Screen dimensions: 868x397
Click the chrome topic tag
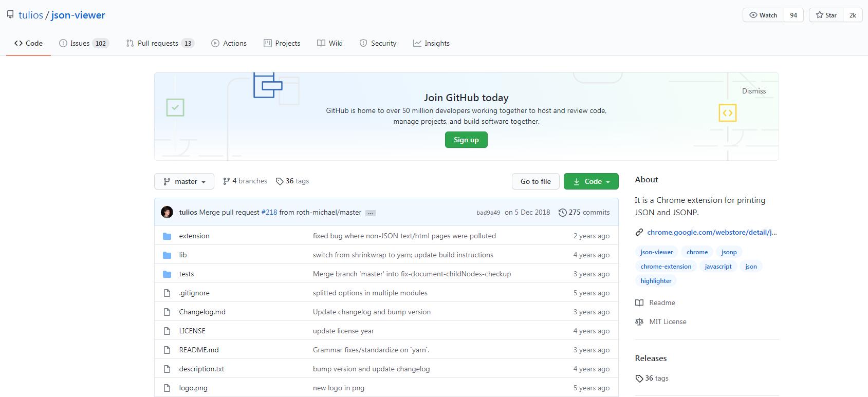(x=697, y=252)
